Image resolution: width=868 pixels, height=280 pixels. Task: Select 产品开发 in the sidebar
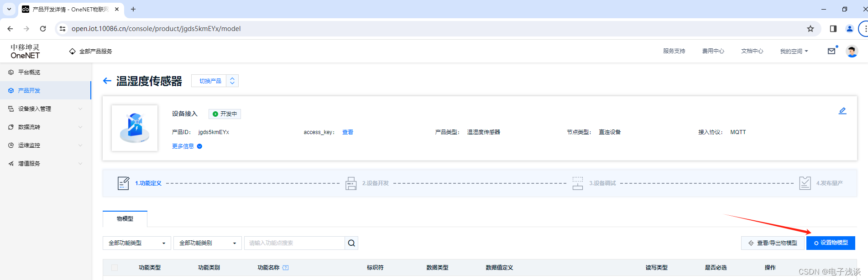[46, 90]
